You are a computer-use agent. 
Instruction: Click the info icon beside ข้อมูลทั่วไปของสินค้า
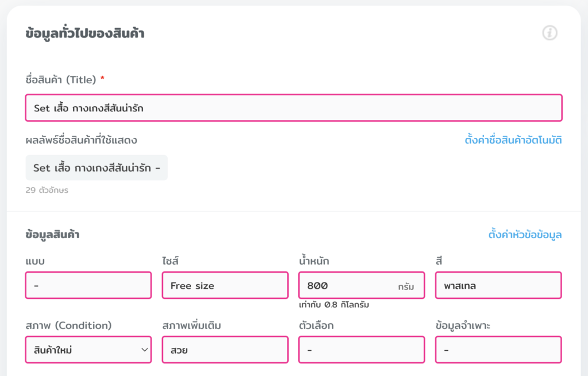click(550, 33)
